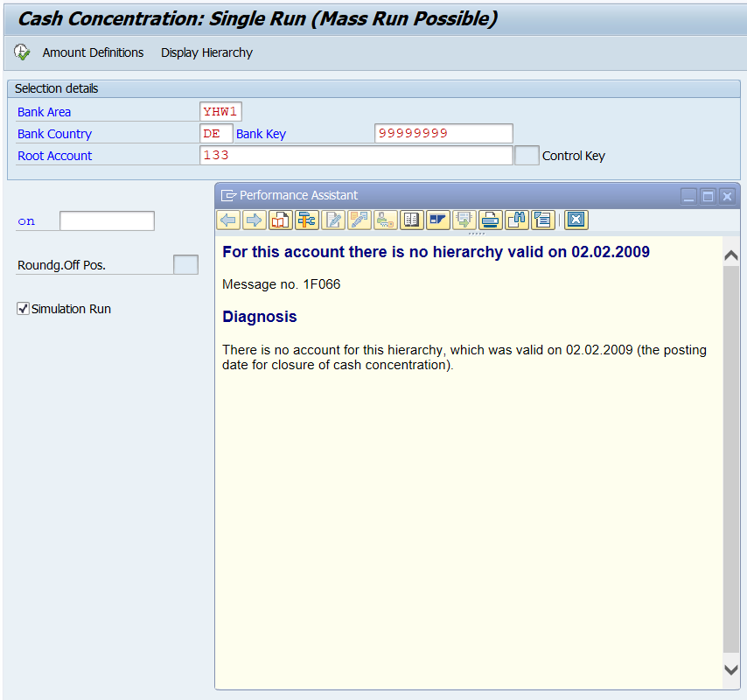
Task: Minimize the Performance Assistant window
Action: click(x=689, y=196)
